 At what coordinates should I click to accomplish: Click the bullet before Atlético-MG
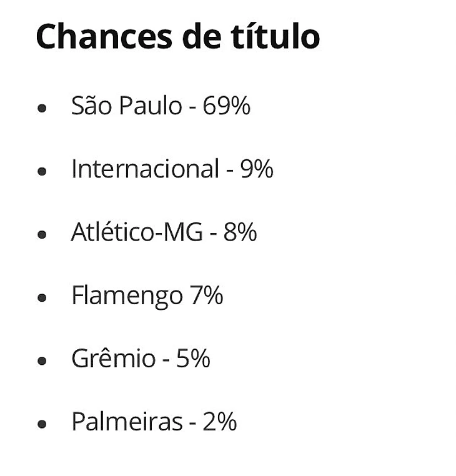42,234
